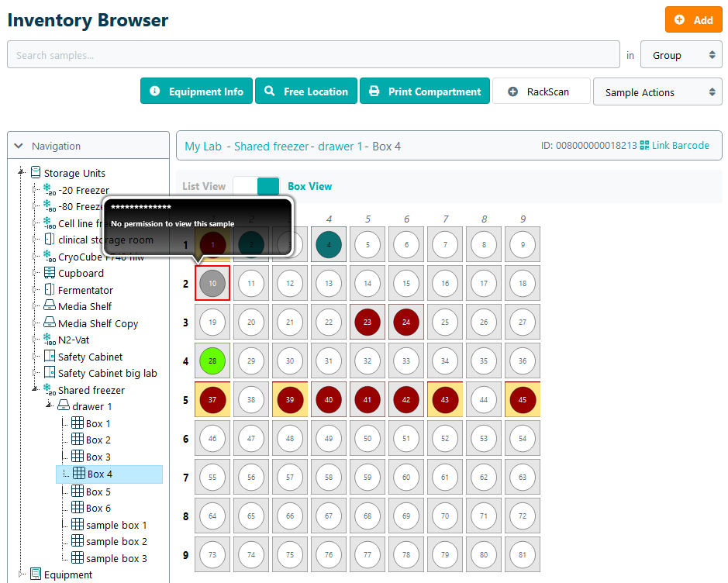This screenshot has width=728, height=583.
Task: Click the Print Compartment button
Action: coord(425,91)
